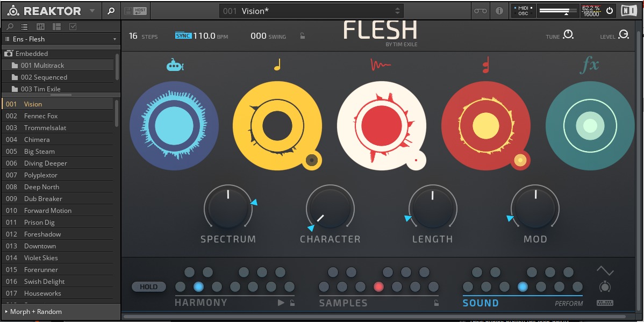Screen dimensions: 644x322
Task: Toggle the lit blue key above HARMONY
Action: tap(198, 287)
